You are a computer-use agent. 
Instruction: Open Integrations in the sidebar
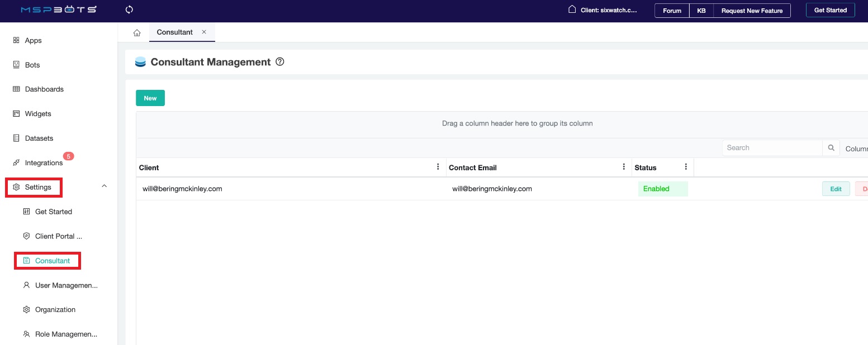pos(44,163)
